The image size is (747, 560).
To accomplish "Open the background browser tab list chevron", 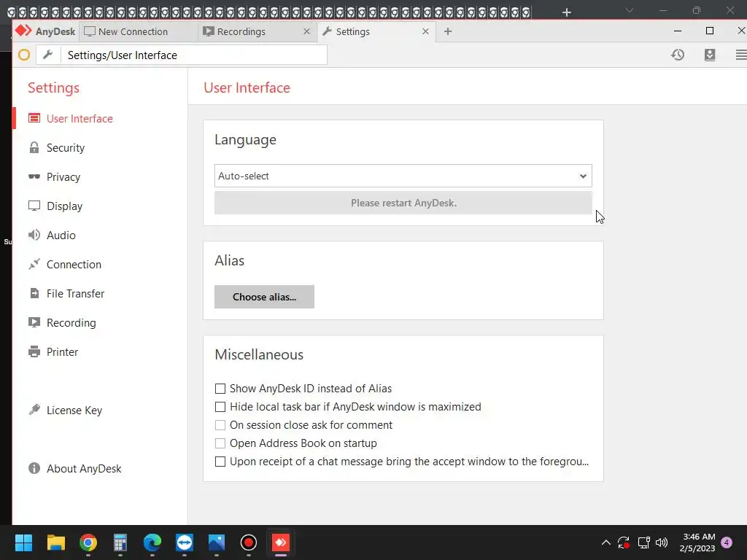I will click(x=630, y=10).
